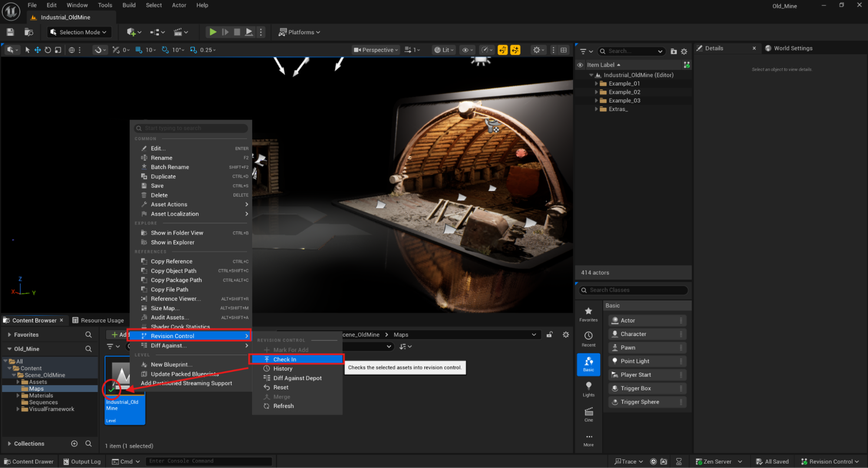Toggle outliner visibility eye column

pos(580,65)
